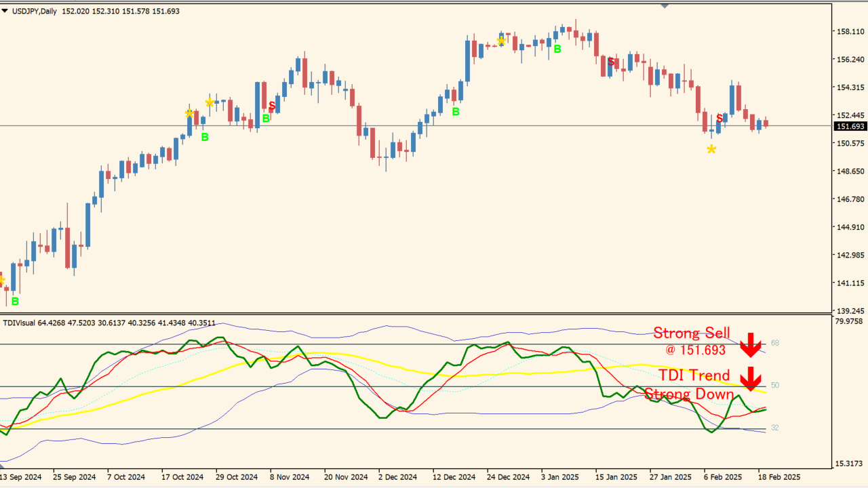Click the 20 Nov 2024 date label
Screen dimensions: 868x488
coord(346,476)
